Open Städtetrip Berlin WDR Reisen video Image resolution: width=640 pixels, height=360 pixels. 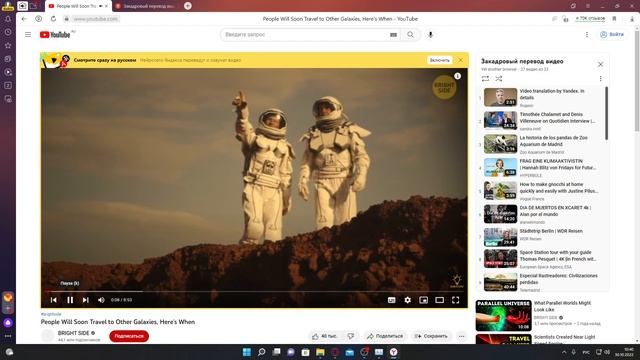541,237
